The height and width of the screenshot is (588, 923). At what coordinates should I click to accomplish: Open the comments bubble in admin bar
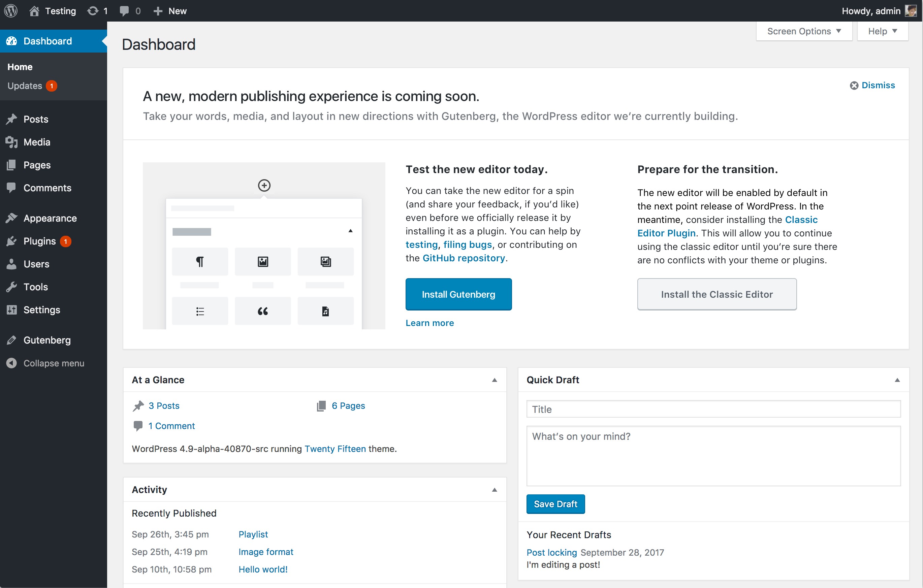124,11
